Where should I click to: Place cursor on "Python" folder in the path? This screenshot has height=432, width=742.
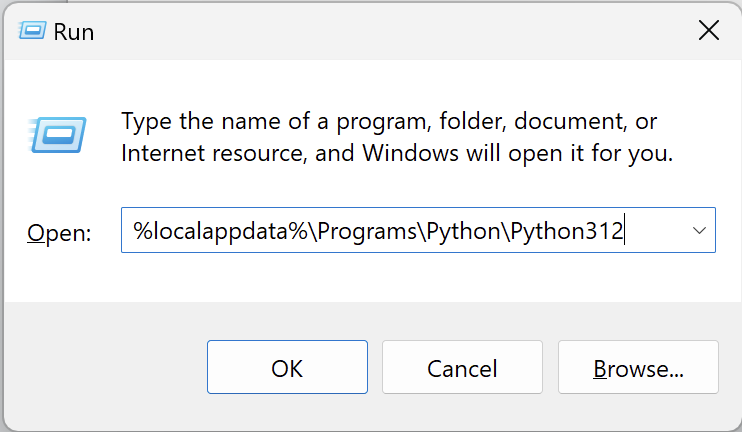[462, 231]
